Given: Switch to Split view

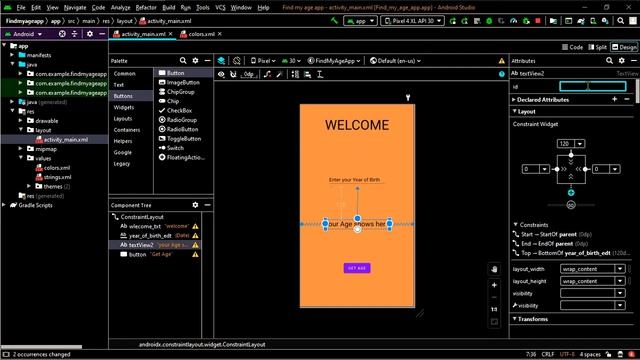Looking at the screenshot, I should pos(598,47).
